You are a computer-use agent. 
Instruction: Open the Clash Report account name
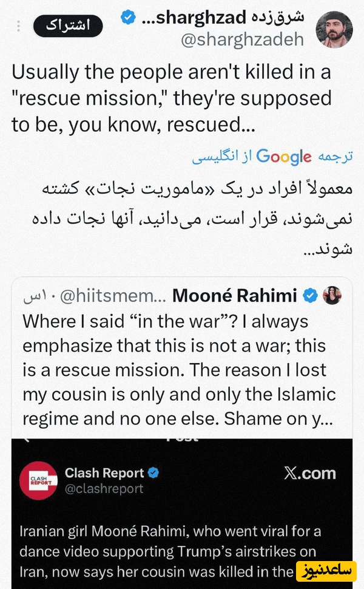click(x=104, y=473)
